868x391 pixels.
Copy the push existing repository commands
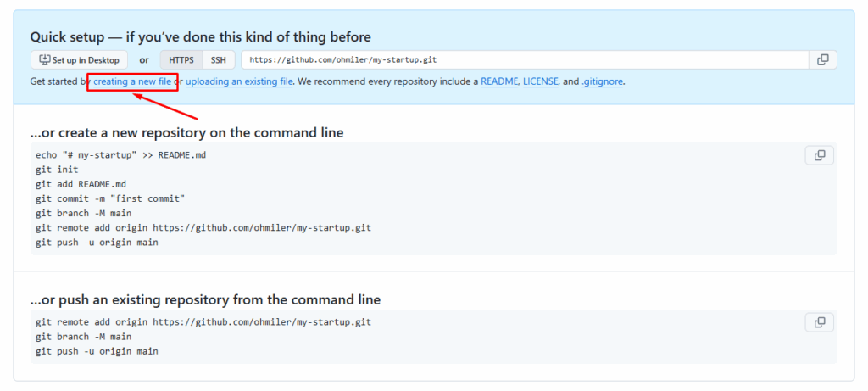point(819,322)
